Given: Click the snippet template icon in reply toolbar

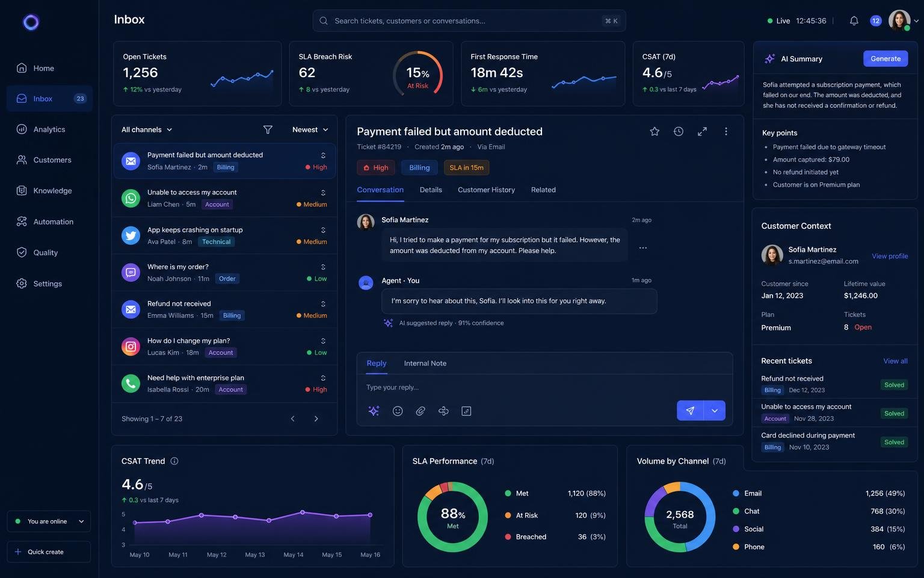Looking at the screenshot, I should click(466, 411).
